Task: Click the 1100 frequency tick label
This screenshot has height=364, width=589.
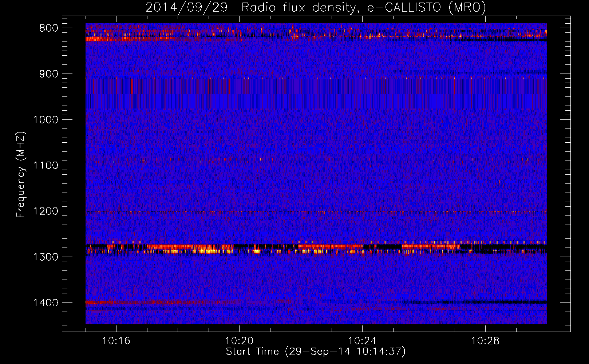Action: [x=46, y=166]
